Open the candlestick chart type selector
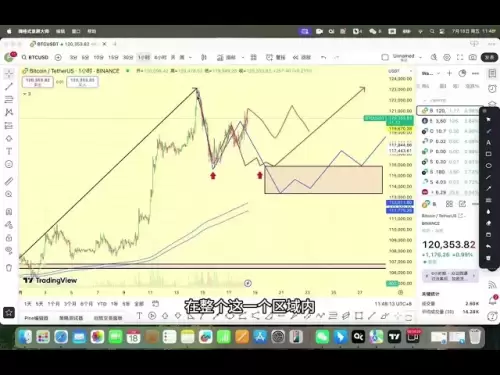The width and height of the screenshot is (500, 375). coord(204,57)
